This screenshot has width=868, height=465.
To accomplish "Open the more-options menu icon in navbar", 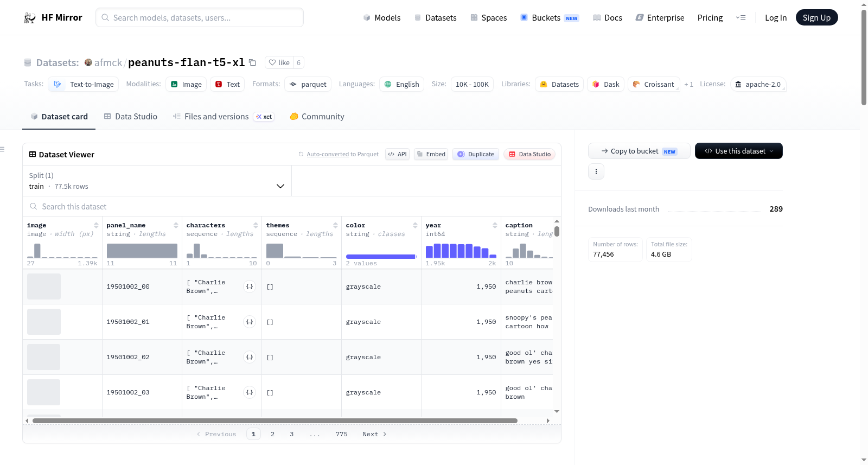I will (741, 18).
